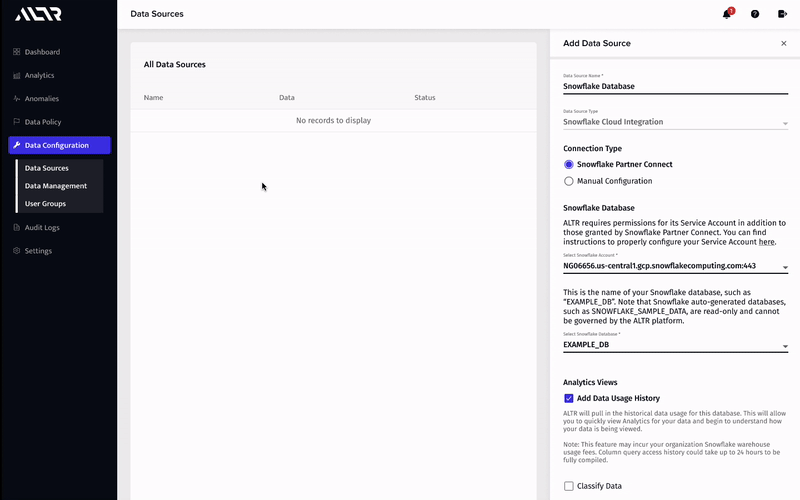This screenshot has width=800, height=500.
Task: Click the Anomalies pulse icon
Action: coord(16,98)
